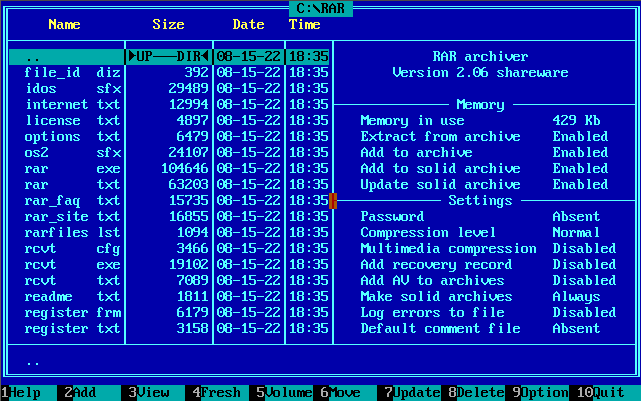Select the parent directory UP--DIR row
Image resolution: width=641 pixels, height=401 pixels.
(168, 57)
